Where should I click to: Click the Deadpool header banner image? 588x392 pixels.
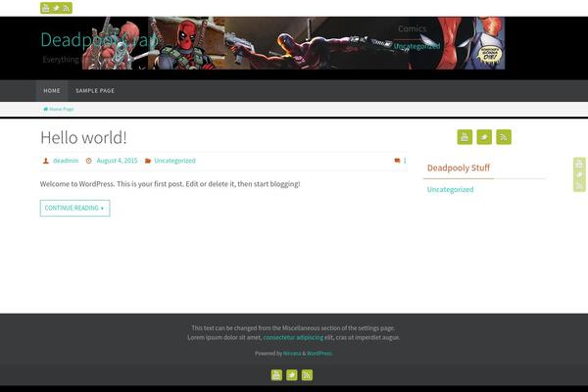[x=294, y=43]
